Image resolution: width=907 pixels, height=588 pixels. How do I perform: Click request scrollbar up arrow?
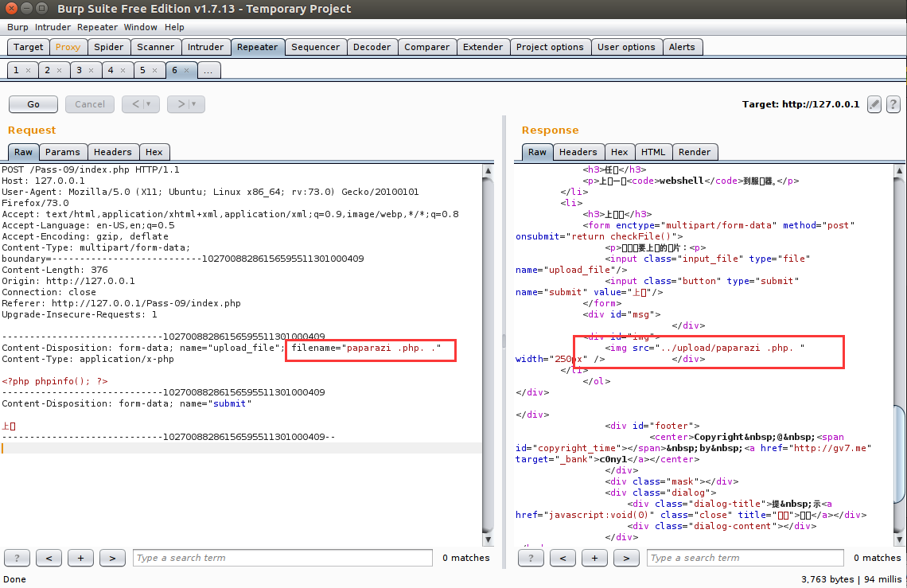coord(488,171)
